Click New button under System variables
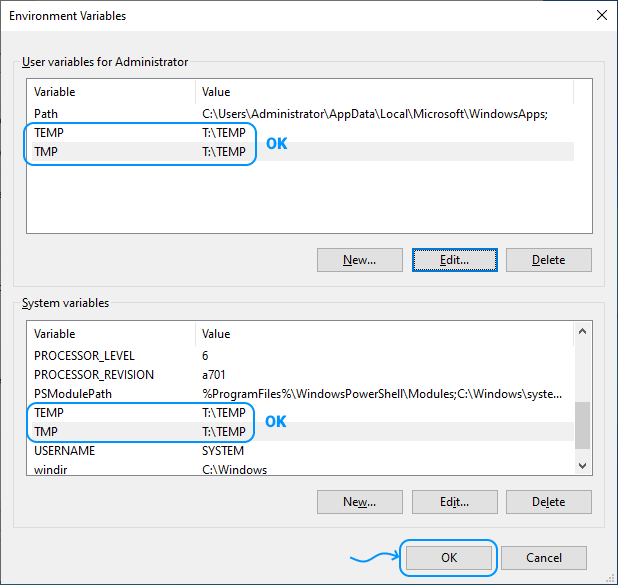The image size is (618, 585). click(359, 502)
